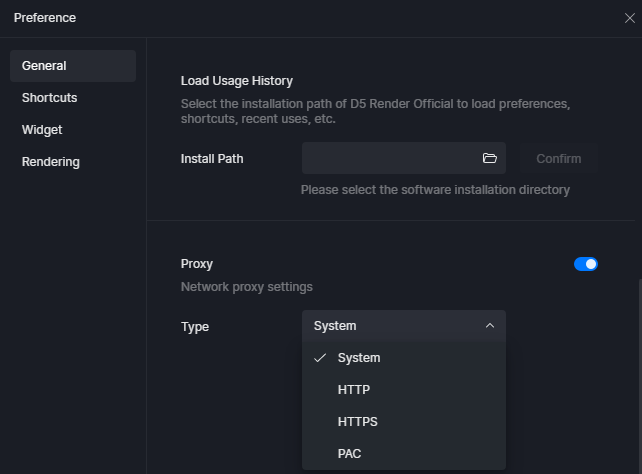The image size is (642, 474).
Task: Choose HTTP from the proxy type list
Action: (x=404, y=390)
